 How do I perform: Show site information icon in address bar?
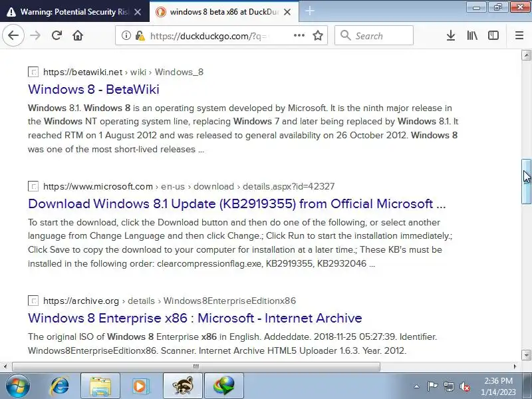click(126, 35)
